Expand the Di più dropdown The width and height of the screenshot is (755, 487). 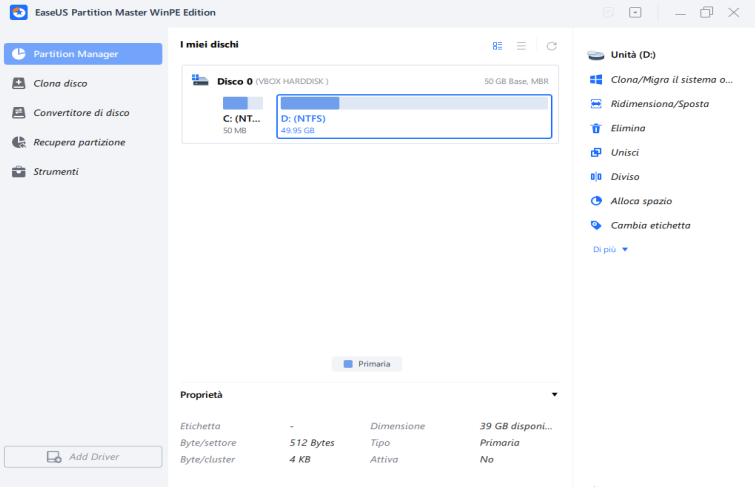pos(610,250)
